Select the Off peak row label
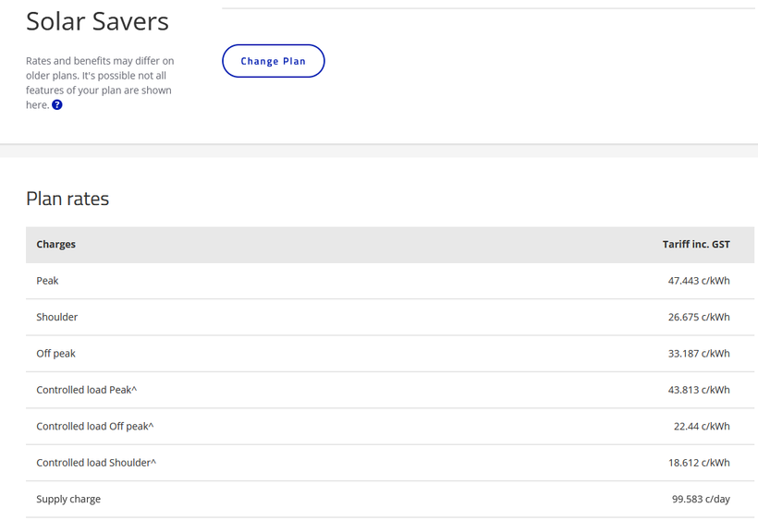 [56, 354]
